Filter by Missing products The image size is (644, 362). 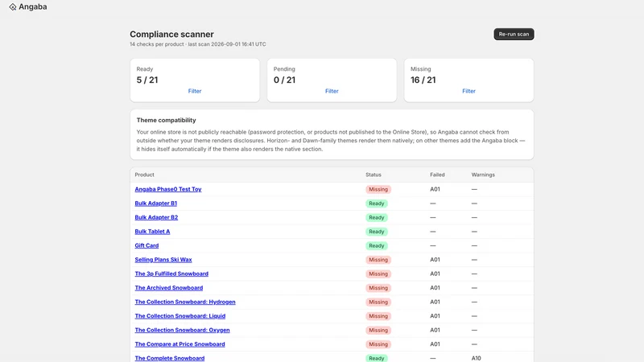point(469,91)
